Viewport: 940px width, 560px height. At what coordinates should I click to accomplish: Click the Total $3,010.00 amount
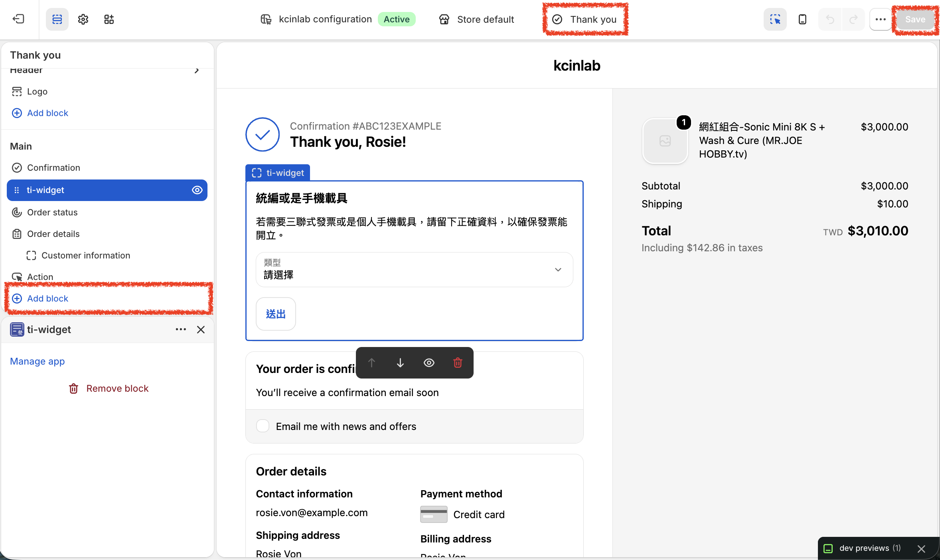click(878, 231)
